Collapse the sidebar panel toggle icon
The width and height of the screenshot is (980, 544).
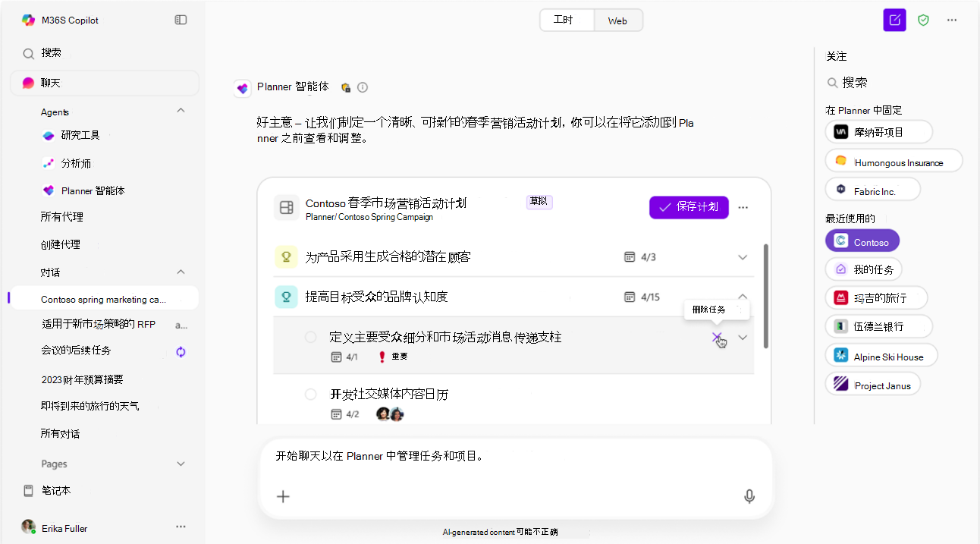tap(181, 20)
